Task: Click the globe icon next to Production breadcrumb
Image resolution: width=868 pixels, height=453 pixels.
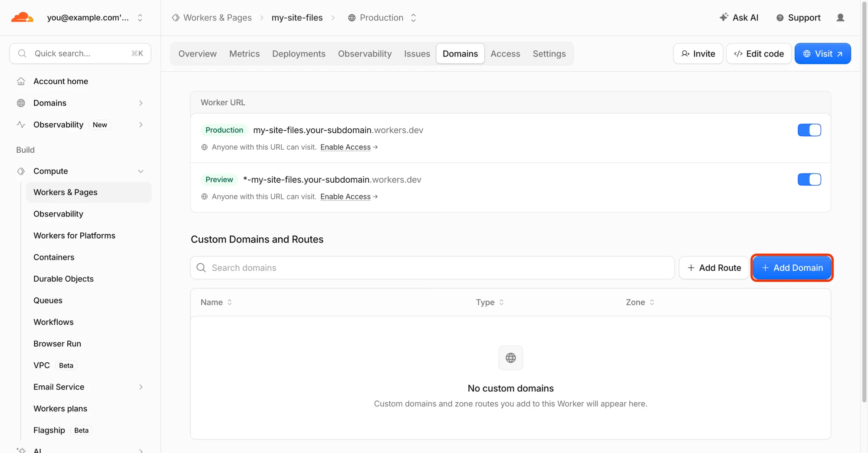Action: point(352,18)
